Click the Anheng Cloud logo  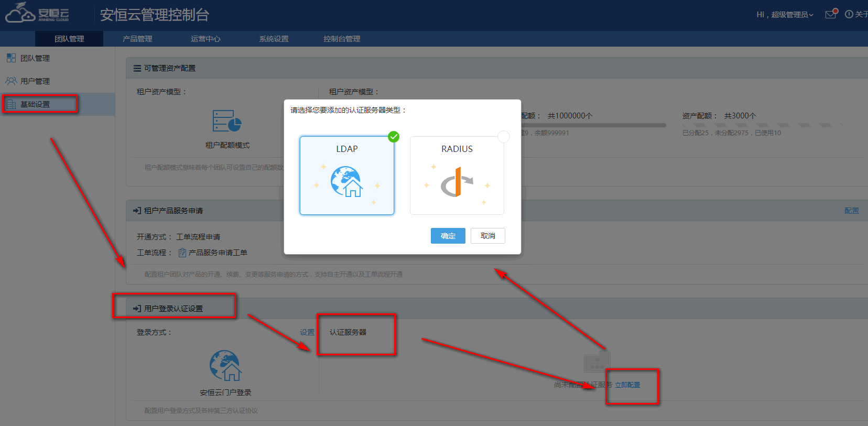pyautogui.click(x=37, y=13)
